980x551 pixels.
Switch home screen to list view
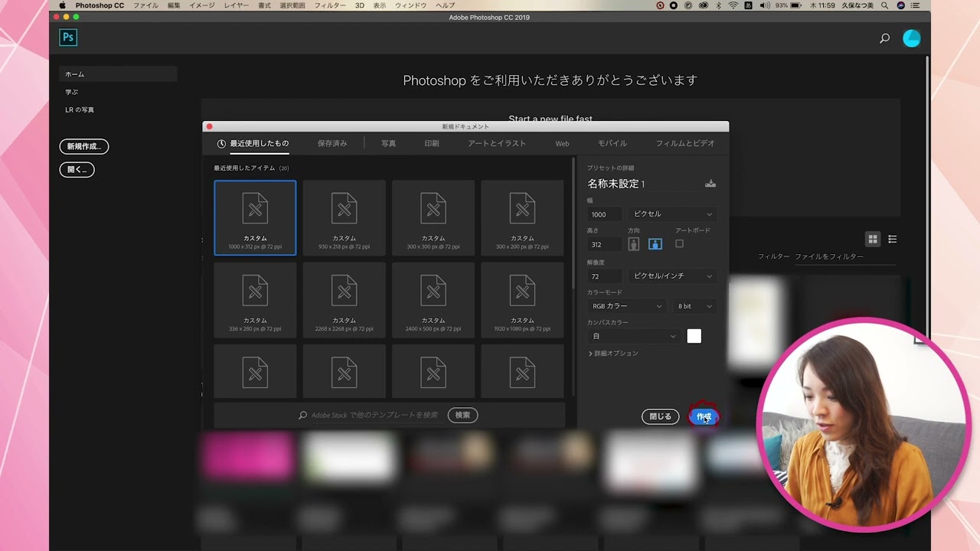pos(892,240)
